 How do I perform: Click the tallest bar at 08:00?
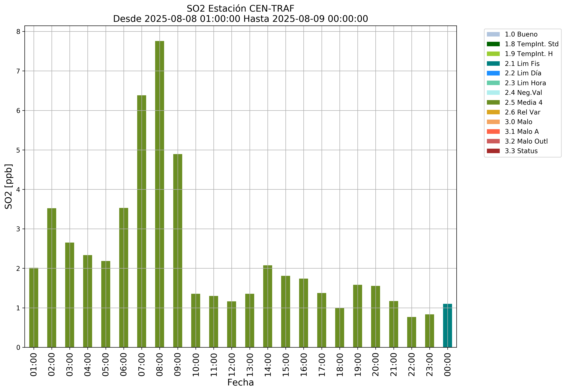tap(159, 194)
